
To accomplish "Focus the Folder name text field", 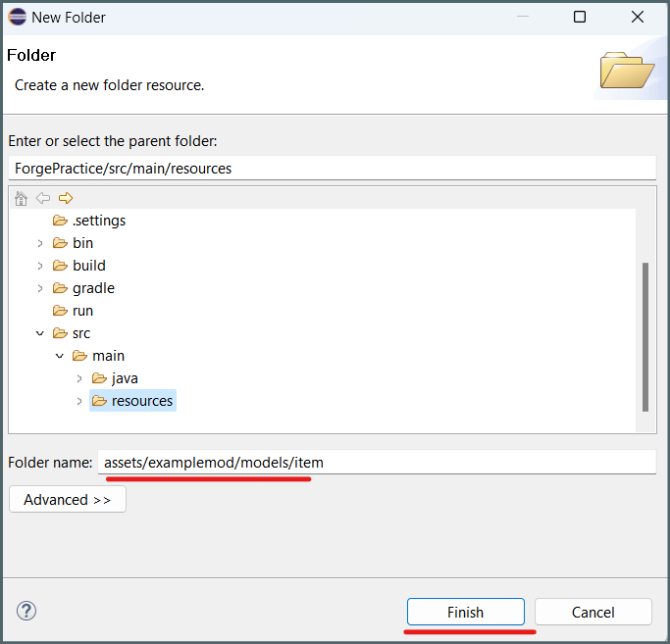I will coord(377,462).
